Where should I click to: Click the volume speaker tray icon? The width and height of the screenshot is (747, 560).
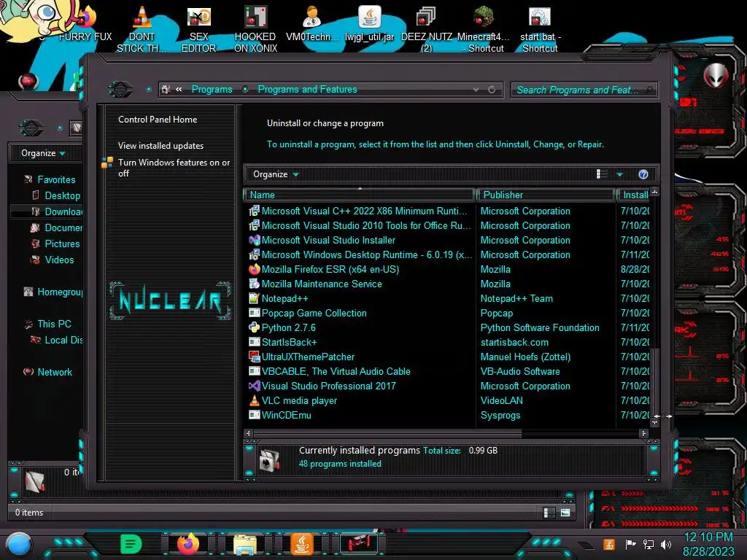[666, 544]
